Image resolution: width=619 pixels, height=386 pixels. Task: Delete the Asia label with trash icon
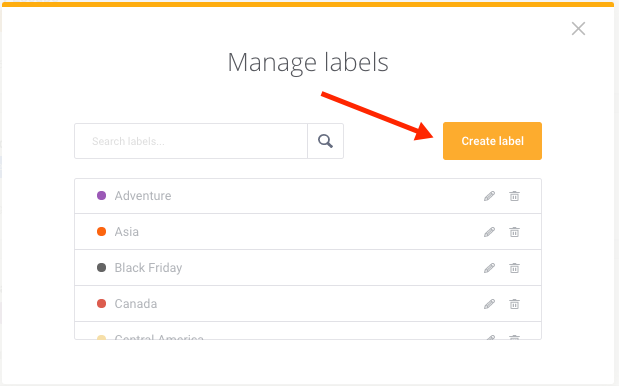[x=514, y=232]
